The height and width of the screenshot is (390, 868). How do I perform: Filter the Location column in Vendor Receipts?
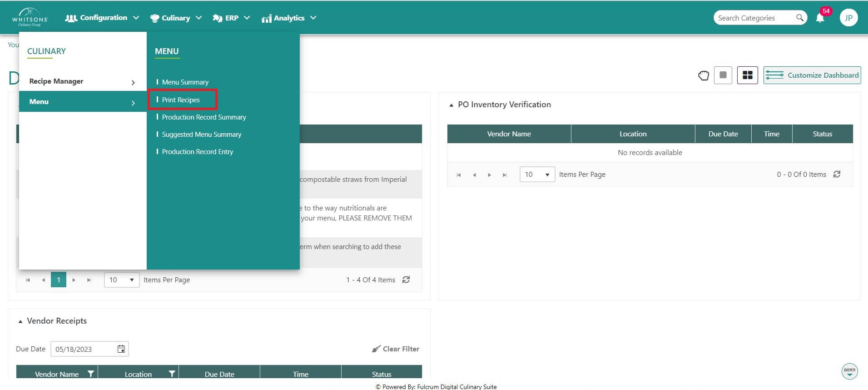coord(172,374)
